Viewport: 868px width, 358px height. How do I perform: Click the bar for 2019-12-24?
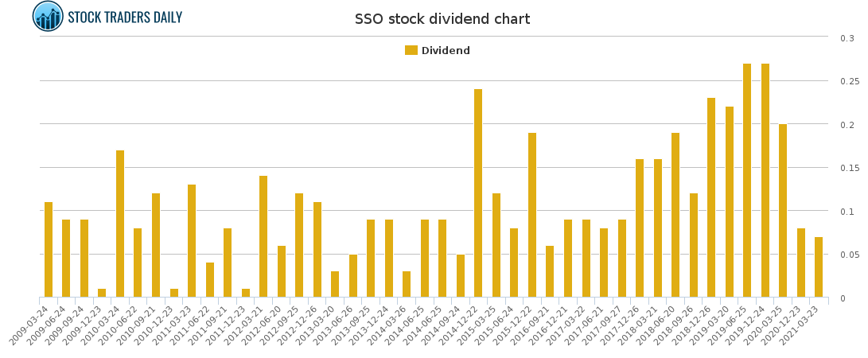coord(765,181)
